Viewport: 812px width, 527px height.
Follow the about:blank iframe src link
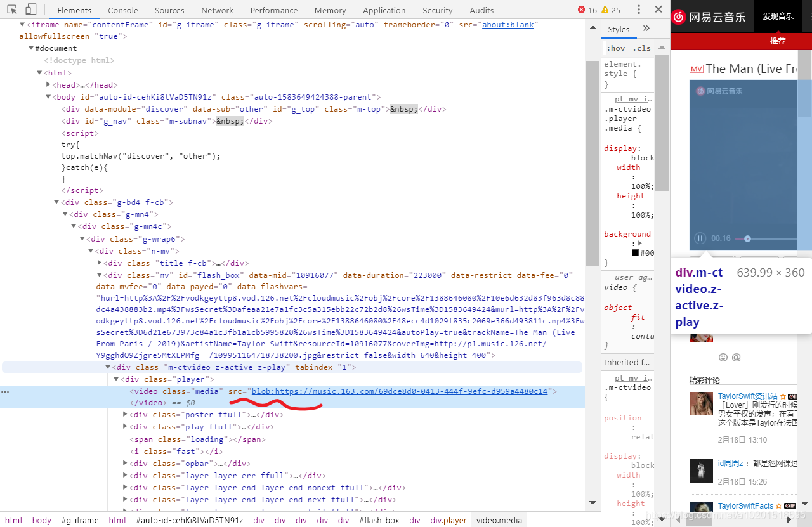coord(509,25)
